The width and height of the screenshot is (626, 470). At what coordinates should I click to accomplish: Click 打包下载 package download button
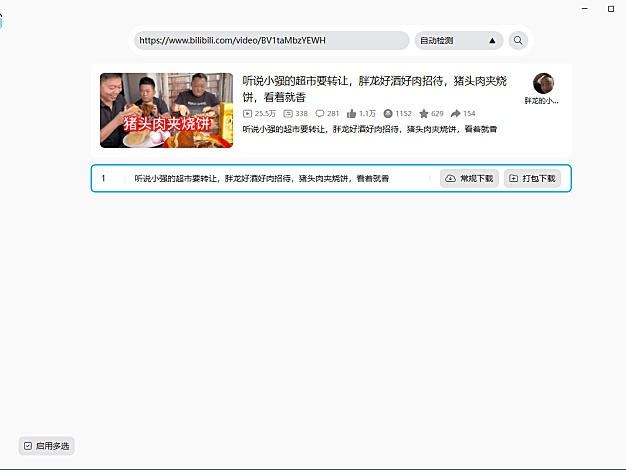click(x=533, y=178)
